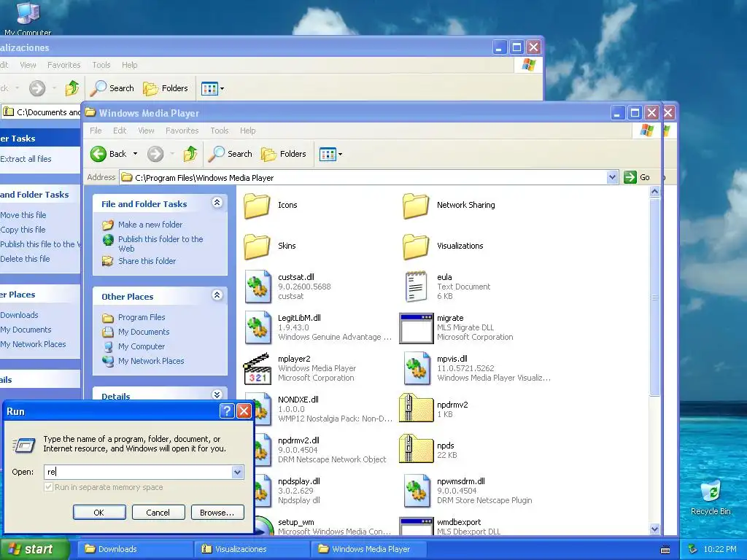Click the Start button

click(x=34, y=549)
